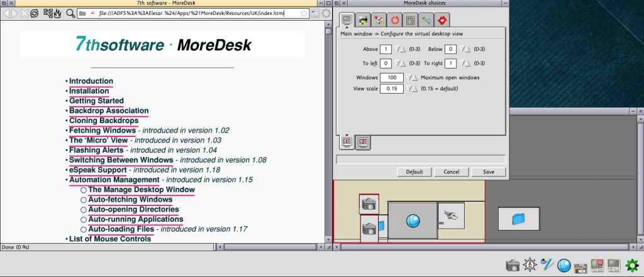
Task: Click the Save button in MoreDesk choices
Action: click(488, 171)
